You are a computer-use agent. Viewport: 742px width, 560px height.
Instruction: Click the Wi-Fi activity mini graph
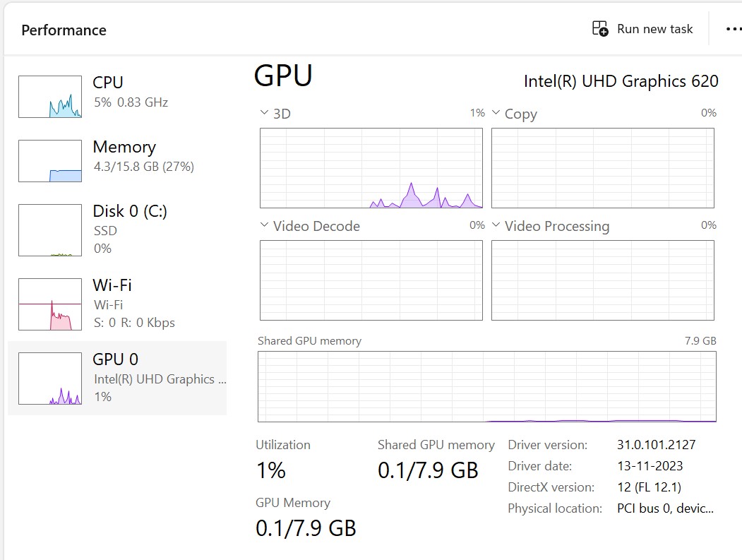click(x=50, y=304)
